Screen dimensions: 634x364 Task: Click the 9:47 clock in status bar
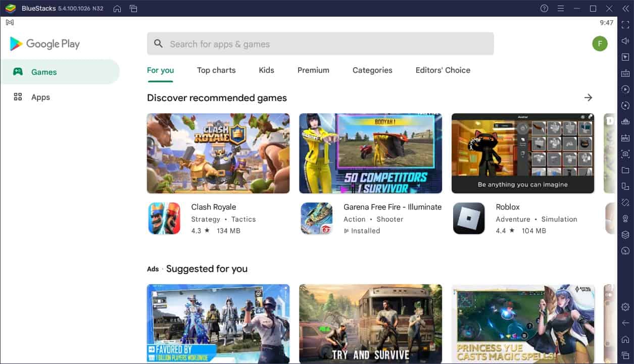point(606,23)
